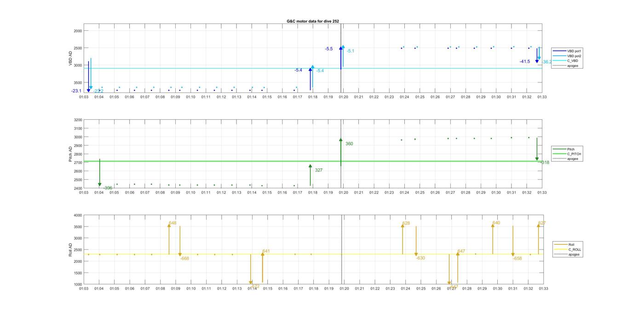Click the cyan '-36.2' data label
The width and height of the screenshot is (644, 319).
(x=547, y=62)
